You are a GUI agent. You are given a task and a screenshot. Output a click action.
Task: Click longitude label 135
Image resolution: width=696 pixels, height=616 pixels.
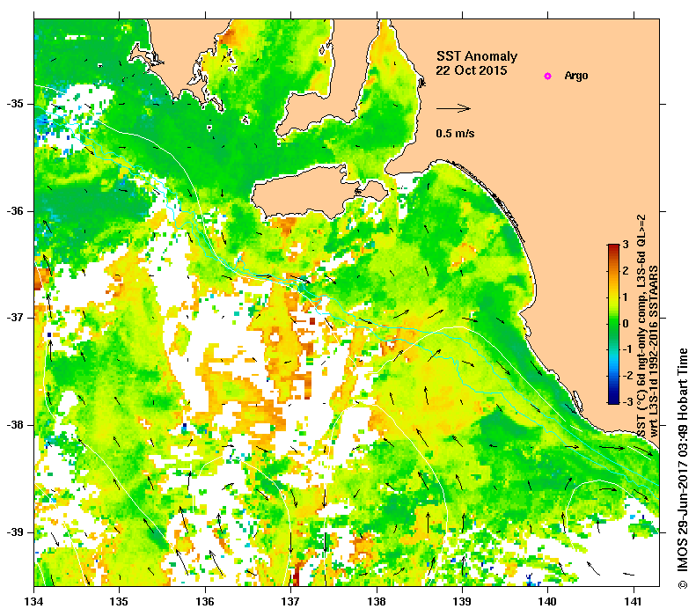pyautogui.click(x=119, y=601)
